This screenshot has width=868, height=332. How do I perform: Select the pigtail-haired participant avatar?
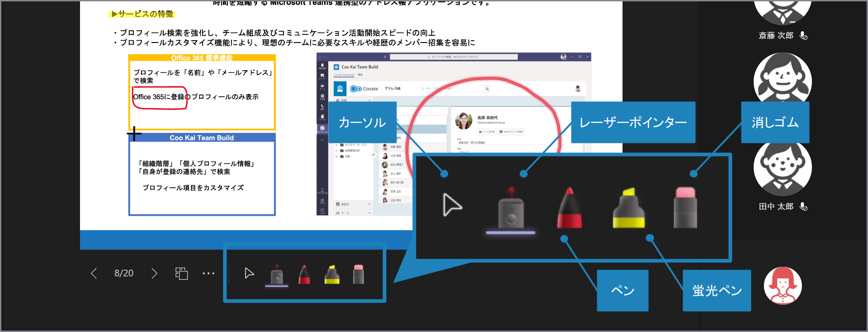click(782, 78)
